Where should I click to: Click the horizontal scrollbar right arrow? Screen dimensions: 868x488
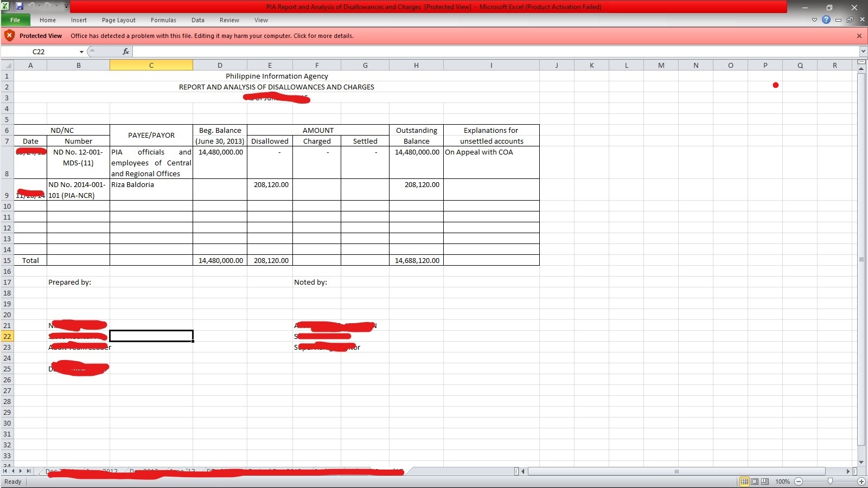[848, 471]
